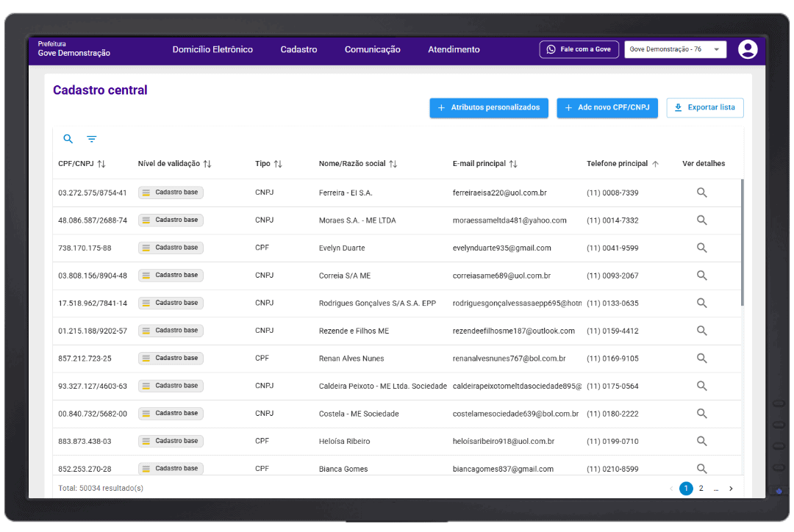Screen dimensions: 794x532
Task: View details for Correia S/A ME
Action: [x=701, y=276]
